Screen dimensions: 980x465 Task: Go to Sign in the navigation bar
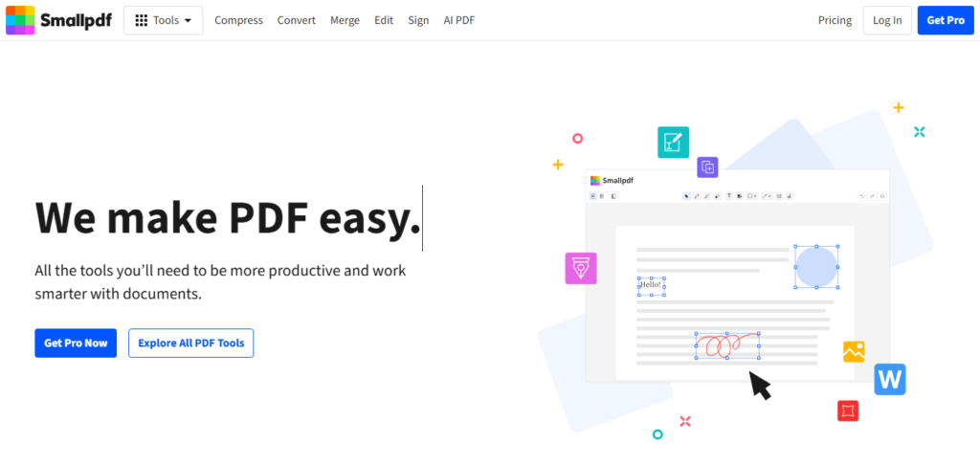[418, 20]
